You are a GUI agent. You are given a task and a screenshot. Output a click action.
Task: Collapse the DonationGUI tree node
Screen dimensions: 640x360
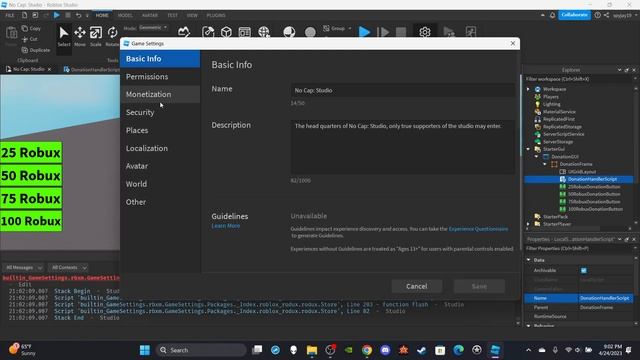(x=536, y=157)
